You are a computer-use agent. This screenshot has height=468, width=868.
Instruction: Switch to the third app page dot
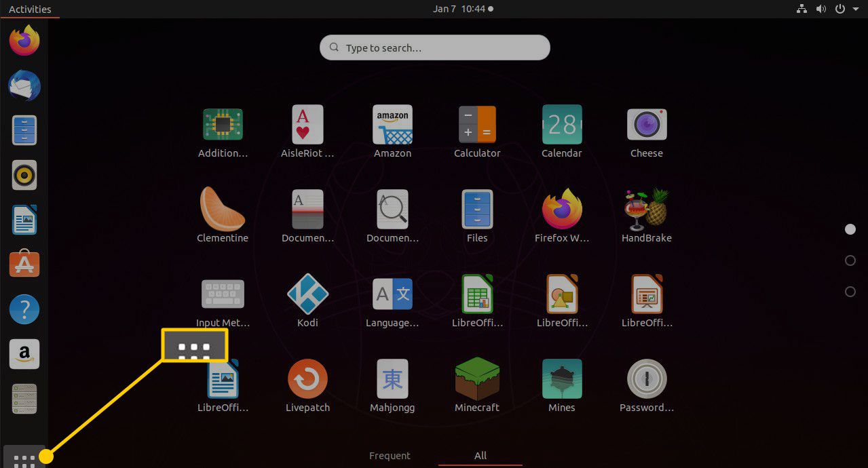tap(850, 292)
